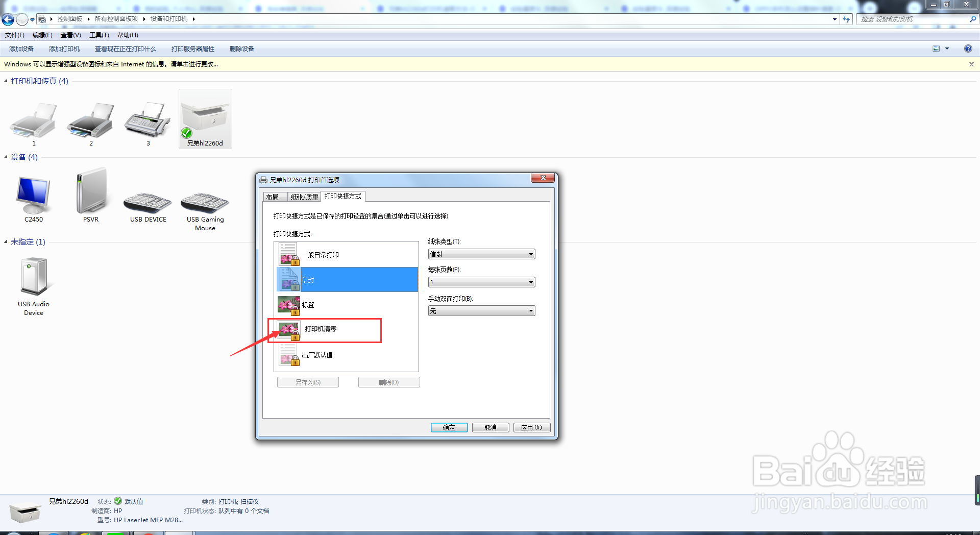
Task: Click 取消 in the dialog
Action: (x=491, y=427)
